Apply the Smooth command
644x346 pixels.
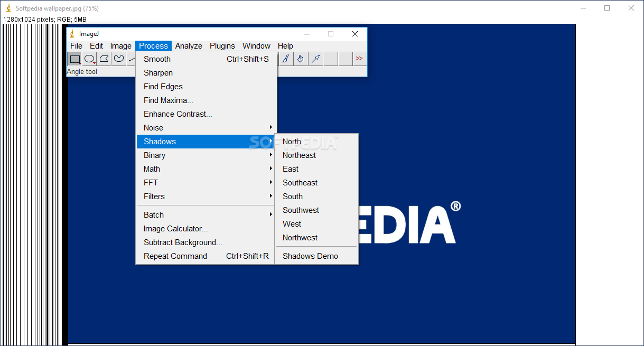[x=206, y=59]
